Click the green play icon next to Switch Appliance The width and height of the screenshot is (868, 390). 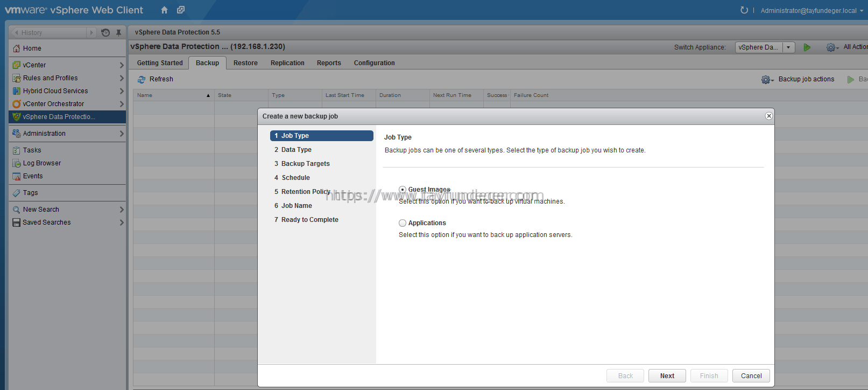[807, 47]
